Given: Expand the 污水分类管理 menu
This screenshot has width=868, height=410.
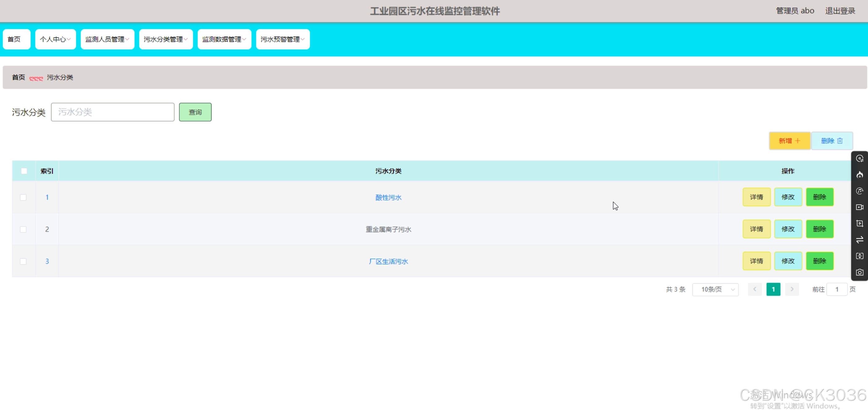Looking at the screenshot, I should click(x=166, y=39).
